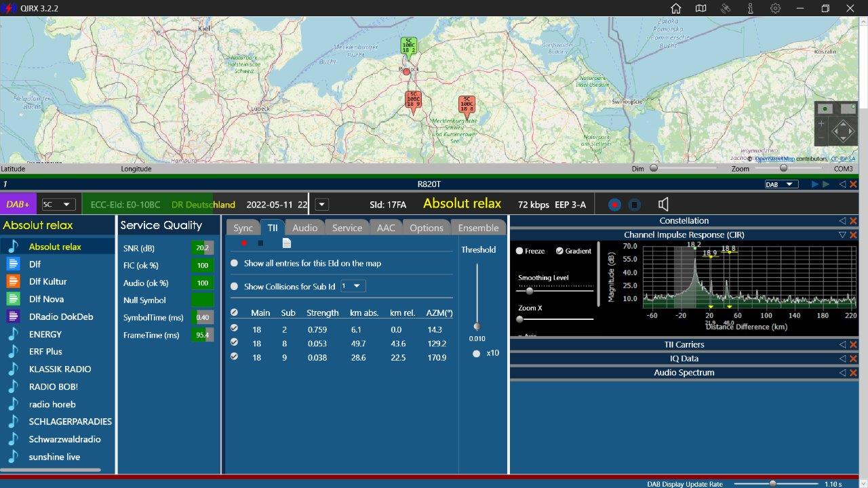Viewport: 868px width, 488px height.
Task: Open the map view icon
Action: point(701,8)
